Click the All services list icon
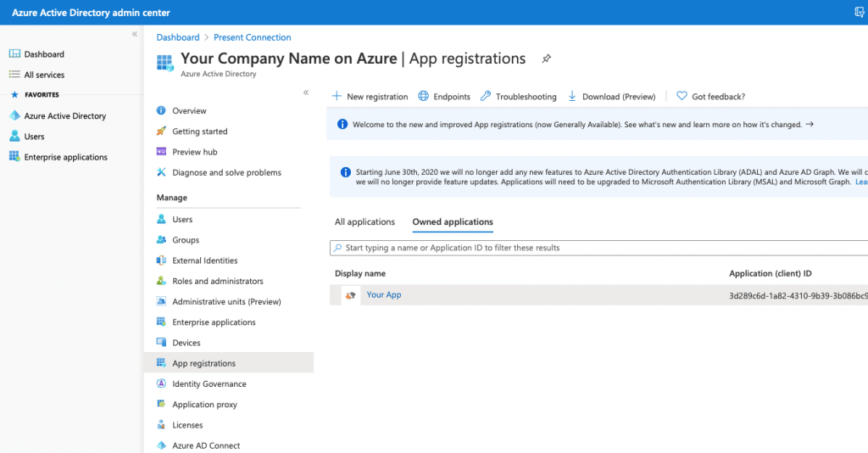 [14, 74]
